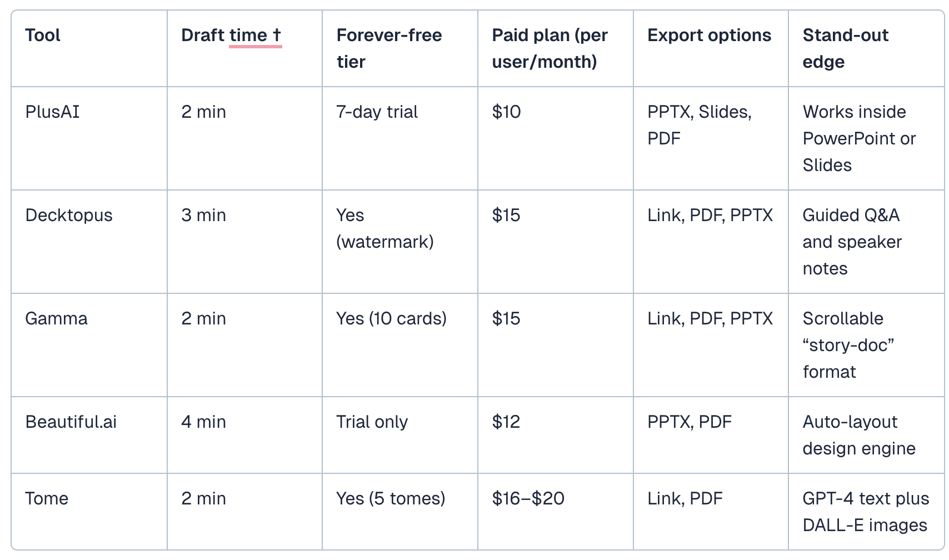The image size is (949, 560).
Task: Click the "Forever-free tier" column header
Action: (389, 48)
